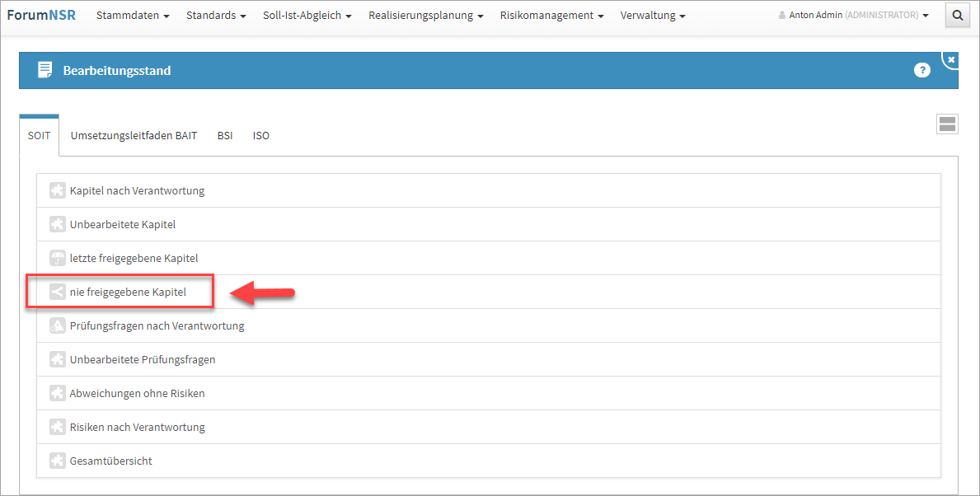Close the Bearbeitungsstand panel with the x
Image resolution: width=980 pixels, height=496 pixels.
coord(951,60)
